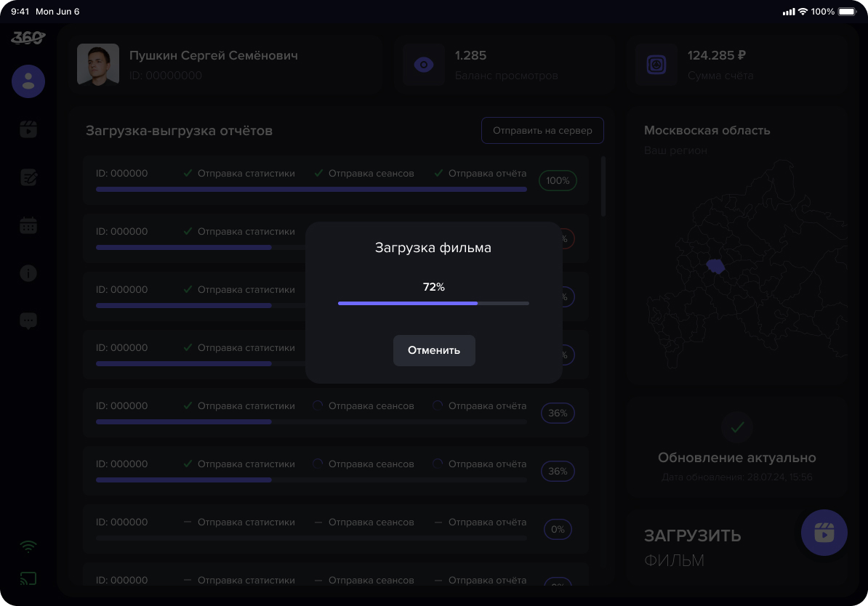The height and width of the screenshot is (606, 868).
Task: Click the Обновление актуально green checkmark
Action: [x=737, y=427]
